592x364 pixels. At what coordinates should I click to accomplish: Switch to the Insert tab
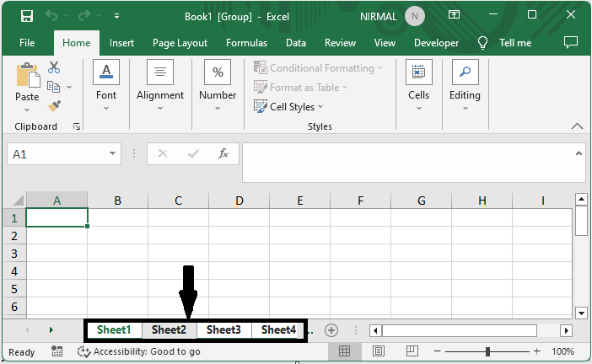(x=121, y=43)
